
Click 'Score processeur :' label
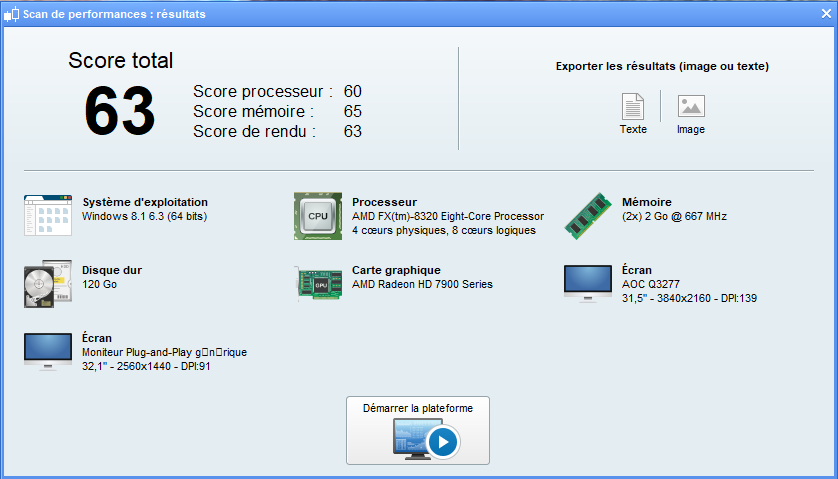coord(263,91)
